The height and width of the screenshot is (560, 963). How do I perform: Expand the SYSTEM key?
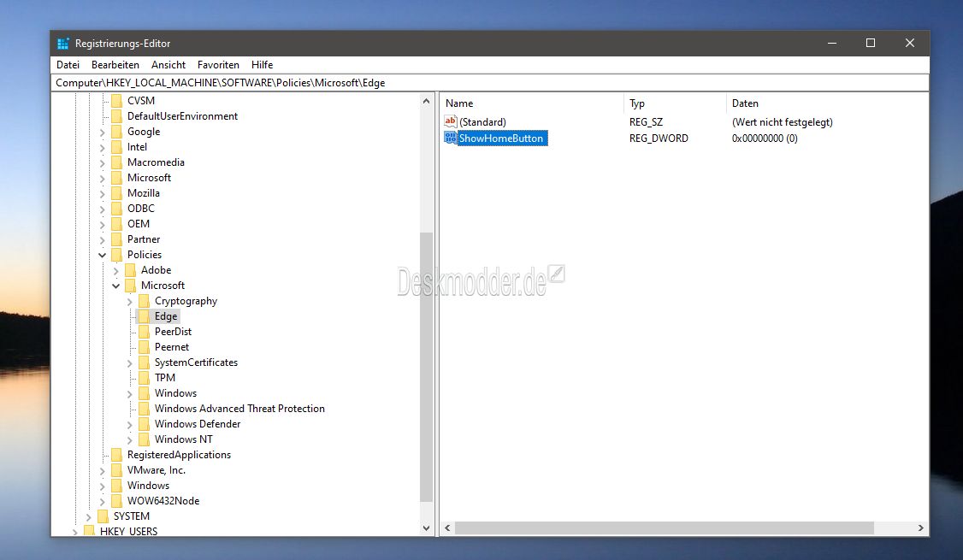point(88,516)
